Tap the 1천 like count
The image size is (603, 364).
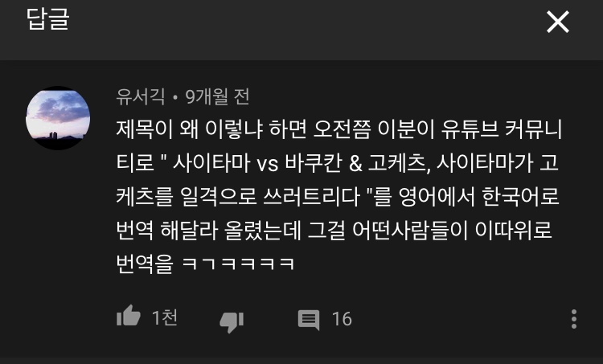click(165, 318)
